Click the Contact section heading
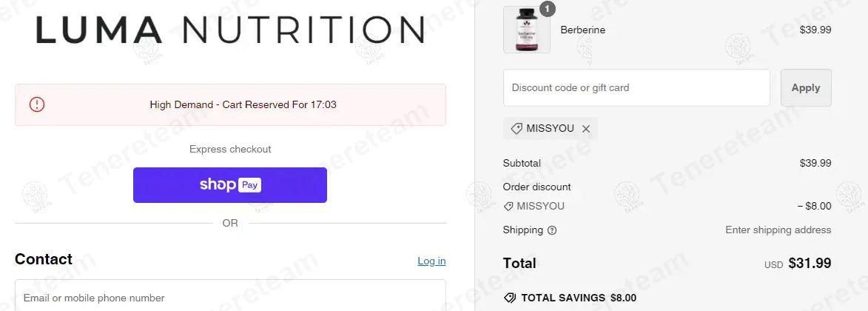Viewport: 868px width, 311px height. pos(44,259)
